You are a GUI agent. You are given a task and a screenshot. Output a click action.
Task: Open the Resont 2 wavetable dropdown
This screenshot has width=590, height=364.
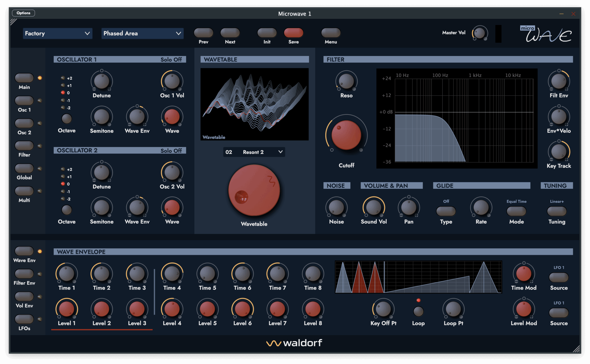pos(254,152)
